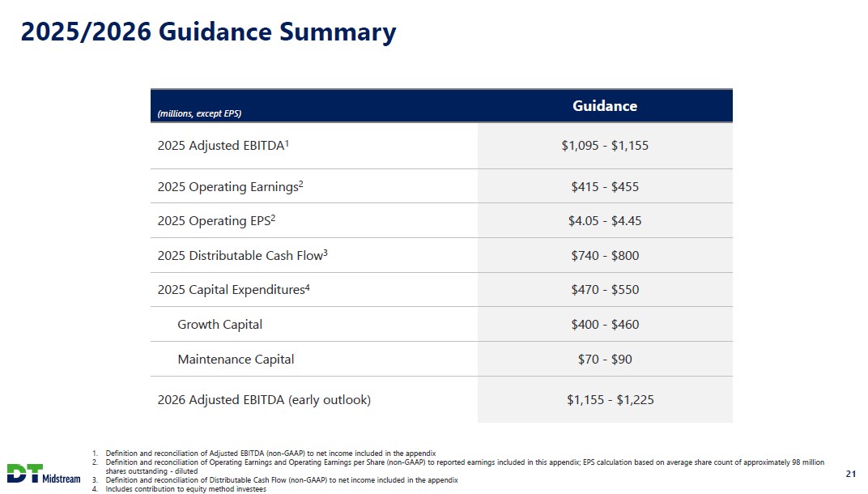
Task: Click the $4.05 - $4.45 EPS value
Action: 605,221
